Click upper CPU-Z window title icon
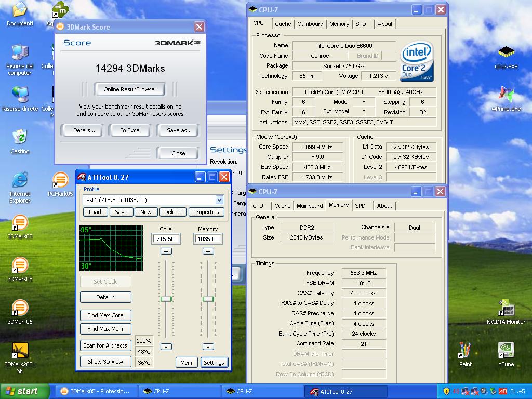The image size is (532, 399). [x=253, y=9]
